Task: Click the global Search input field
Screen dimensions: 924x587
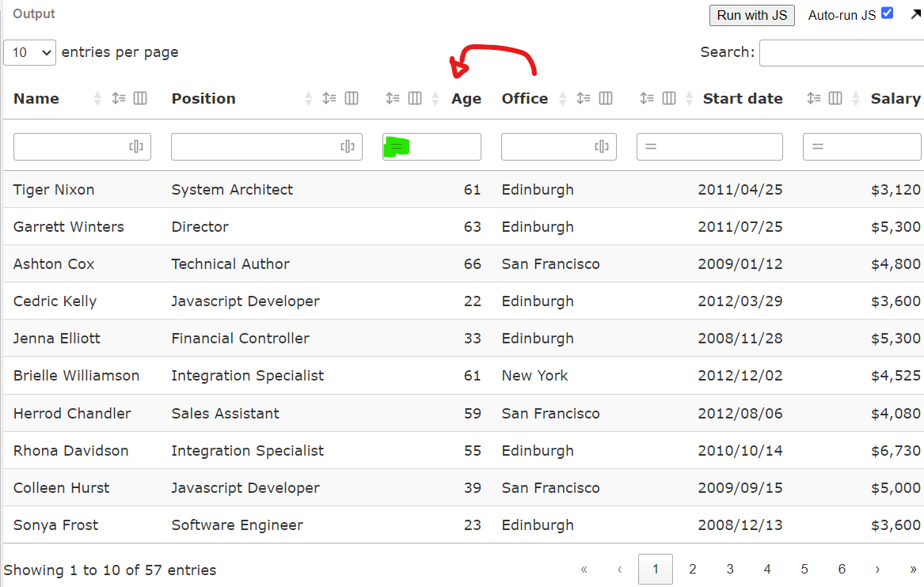Action: (x=841, y=53)
